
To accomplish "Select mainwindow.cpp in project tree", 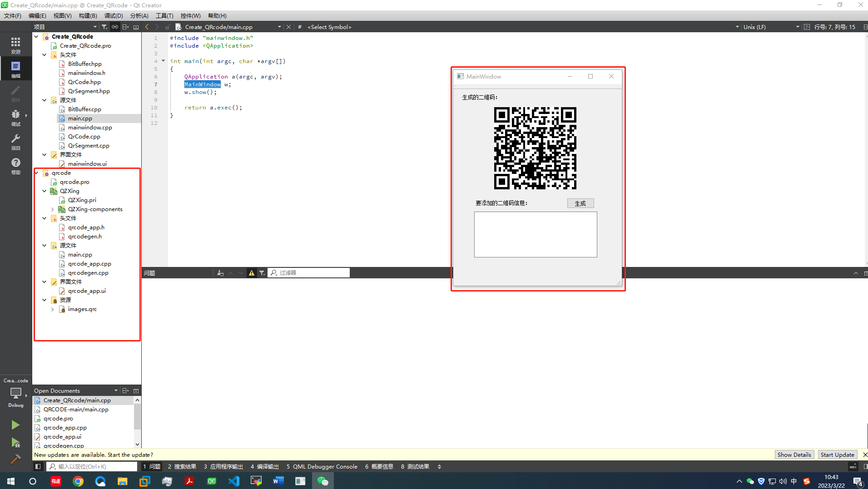I will (x=90, y=127).
